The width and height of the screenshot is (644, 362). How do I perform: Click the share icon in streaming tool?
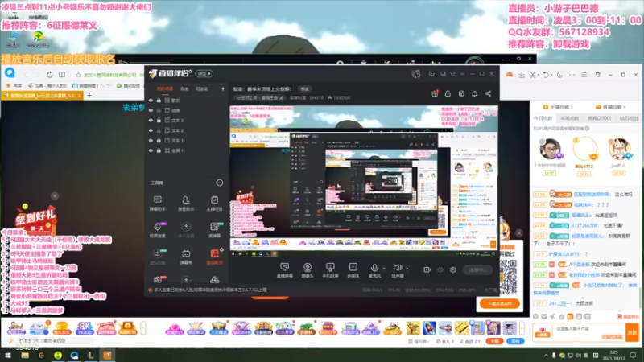488,93
